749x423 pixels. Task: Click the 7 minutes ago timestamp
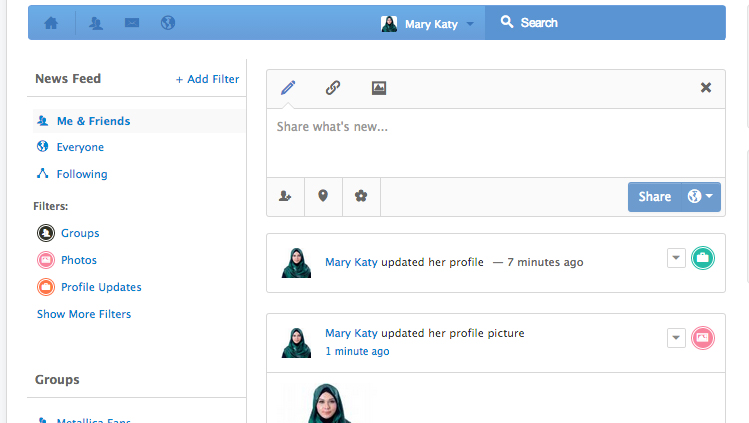coord(545,262)
